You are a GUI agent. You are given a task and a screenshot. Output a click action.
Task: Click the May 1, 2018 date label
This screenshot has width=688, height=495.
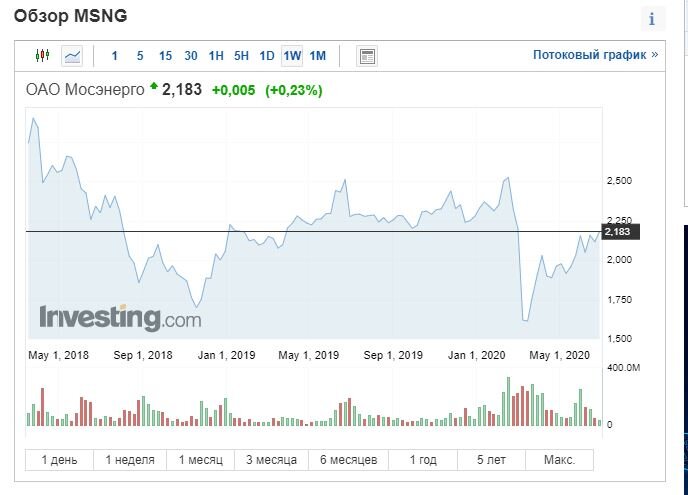[58, 355]
